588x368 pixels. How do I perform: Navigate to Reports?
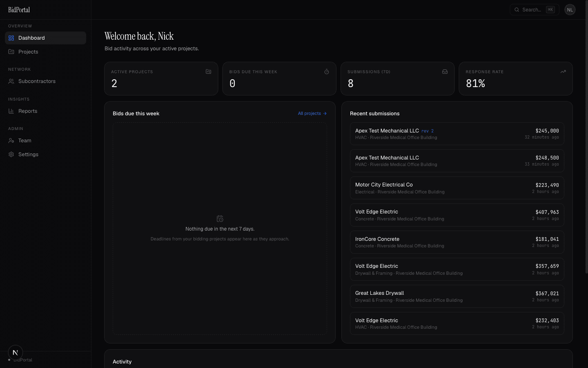pos(45,111)
